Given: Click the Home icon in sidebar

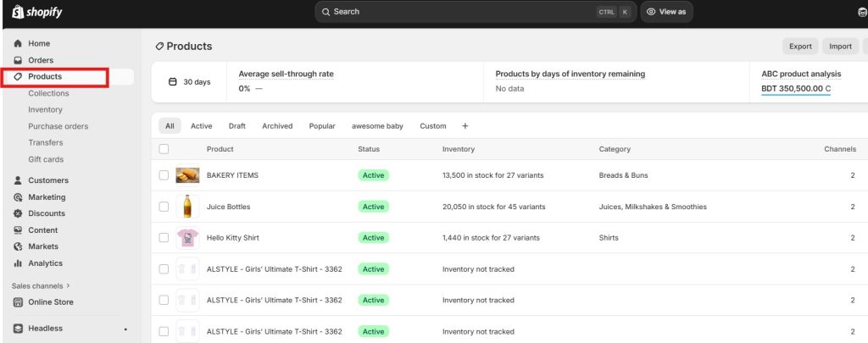Looking at the screenshot, I should click(18, 43).
